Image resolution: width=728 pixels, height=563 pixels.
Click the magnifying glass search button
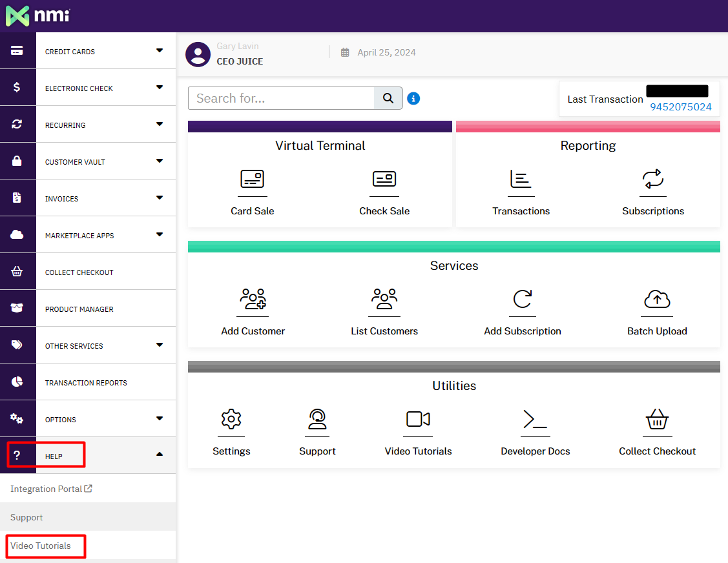tap(388, 98)
